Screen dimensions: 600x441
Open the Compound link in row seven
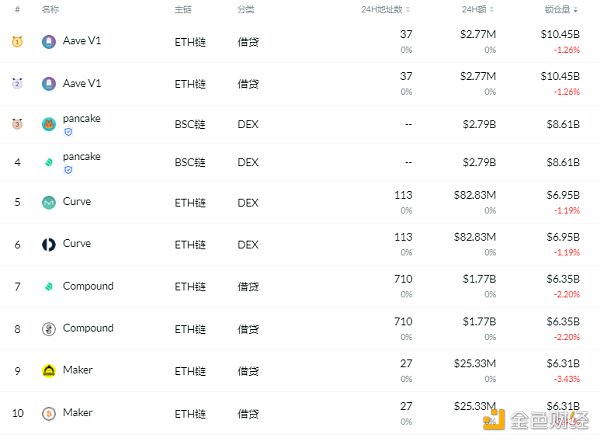88,286
